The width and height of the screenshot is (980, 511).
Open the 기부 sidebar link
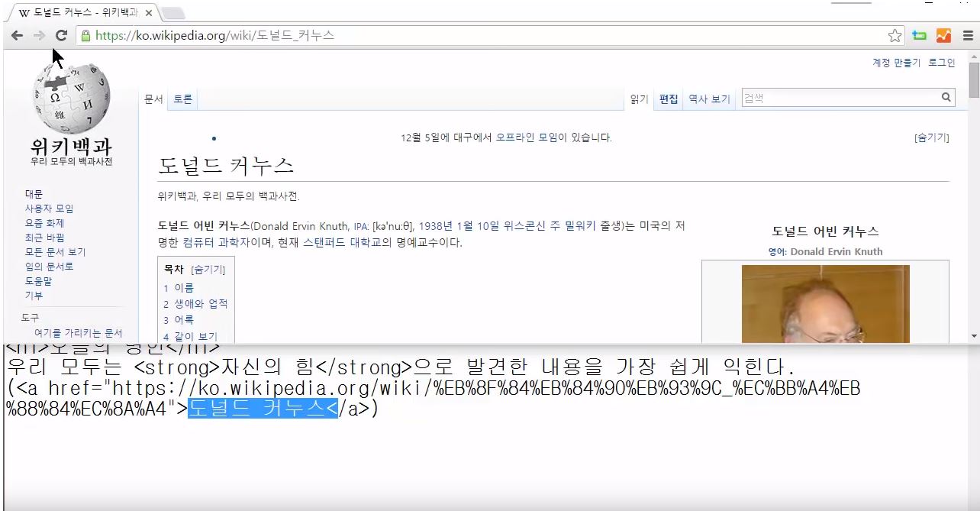point(34,296)
